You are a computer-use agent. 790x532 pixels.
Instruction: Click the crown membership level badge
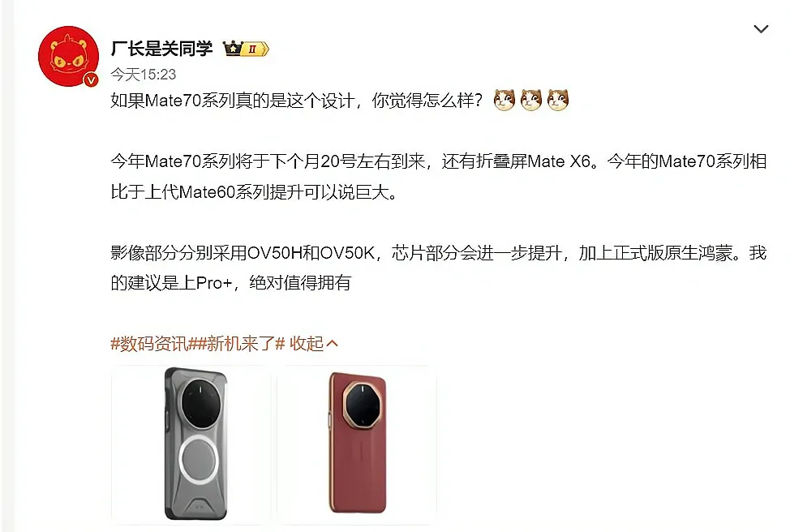[247, 49]
